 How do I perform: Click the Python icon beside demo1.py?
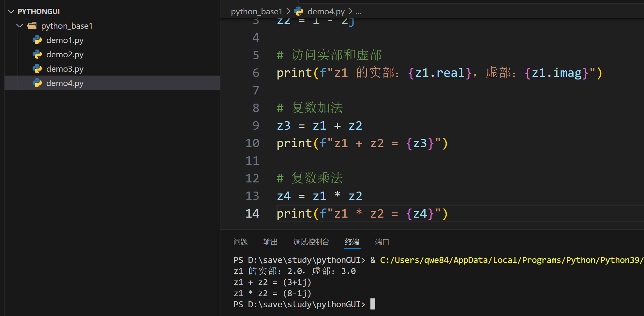[37, 40]
